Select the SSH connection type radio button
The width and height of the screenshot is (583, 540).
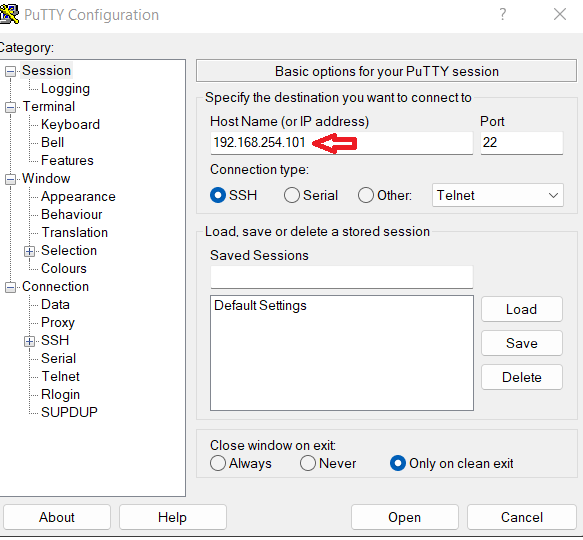tap(218, 195)
